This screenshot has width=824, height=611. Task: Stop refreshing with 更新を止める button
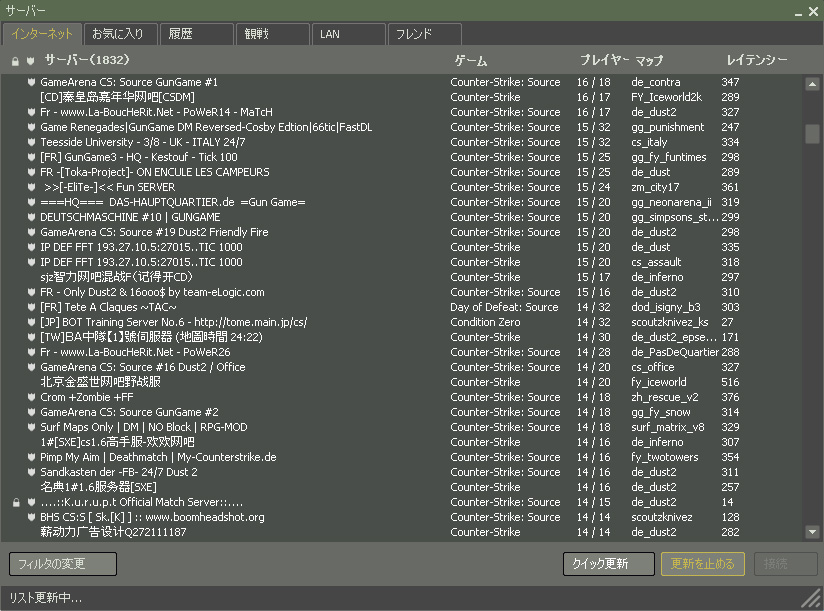click(x=702, y=564)
